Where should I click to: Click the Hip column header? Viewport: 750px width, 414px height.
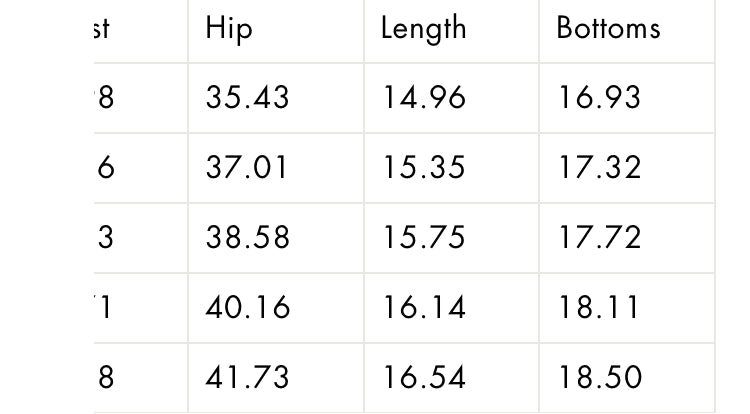click(x=229, y=29)
